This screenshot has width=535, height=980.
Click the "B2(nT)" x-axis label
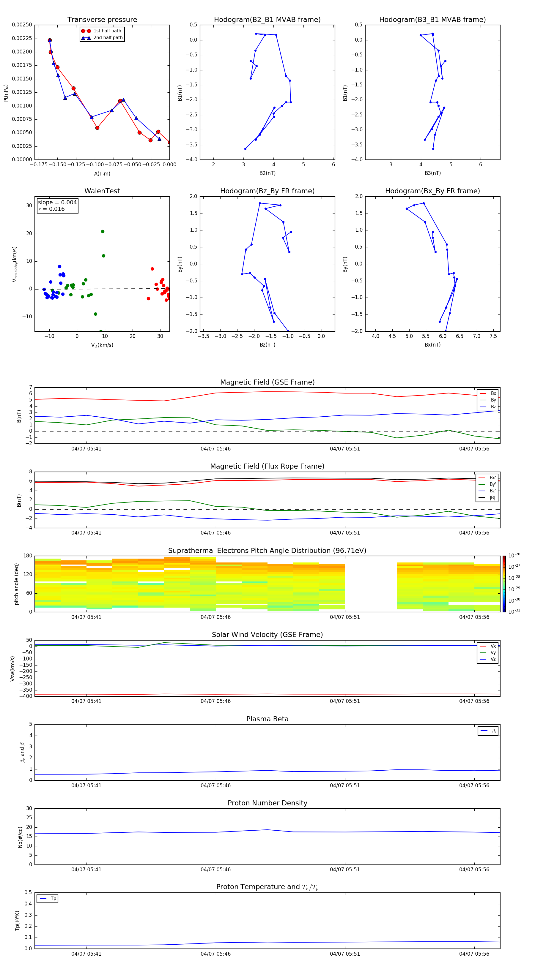point(267,173)
